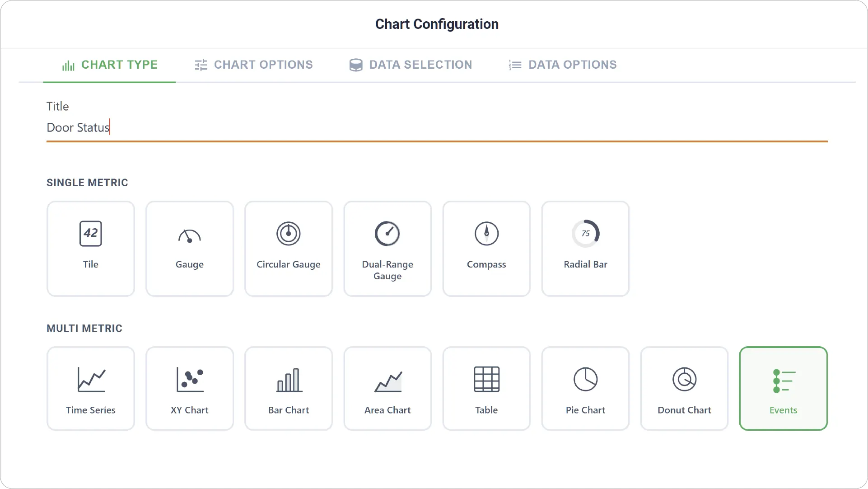This screenshot has width=868, height=489.
Task: Select the Tile chart type icon
Action: click(90, 234)
